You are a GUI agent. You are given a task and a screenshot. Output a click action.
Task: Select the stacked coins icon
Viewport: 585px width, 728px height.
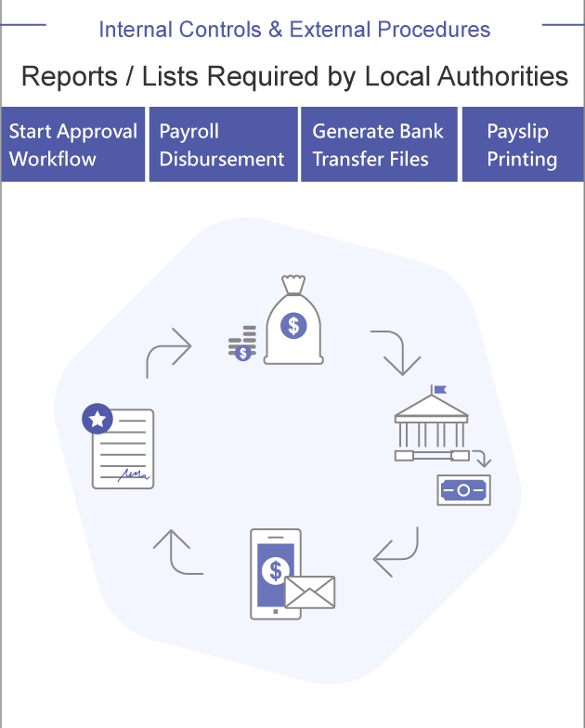coord(241,344)
